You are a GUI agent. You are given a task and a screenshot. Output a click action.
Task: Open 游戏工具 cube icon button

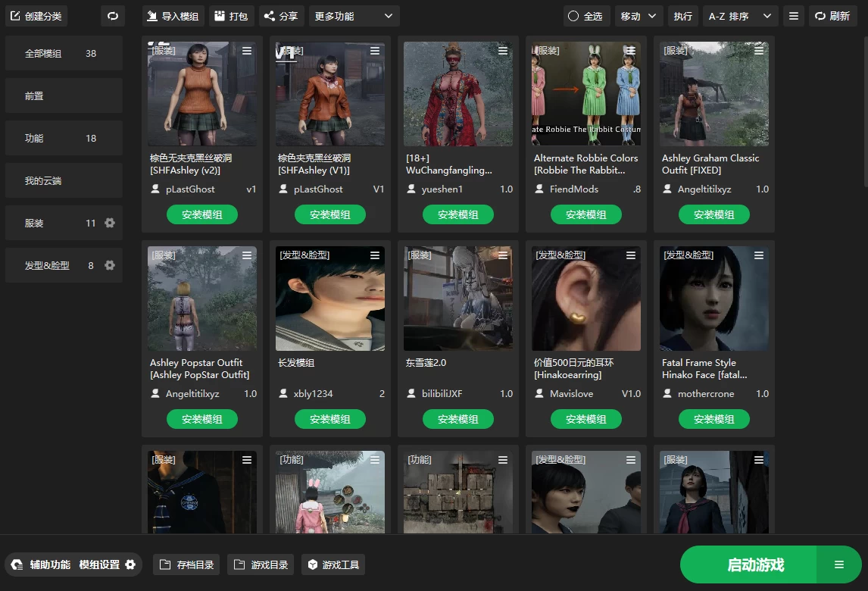[333, 564]
